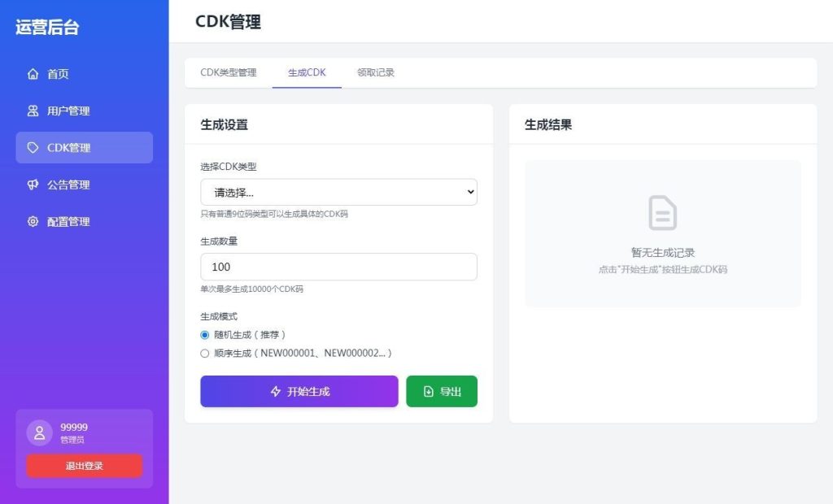Click the 退出登录 logout button

pos(84,465)
